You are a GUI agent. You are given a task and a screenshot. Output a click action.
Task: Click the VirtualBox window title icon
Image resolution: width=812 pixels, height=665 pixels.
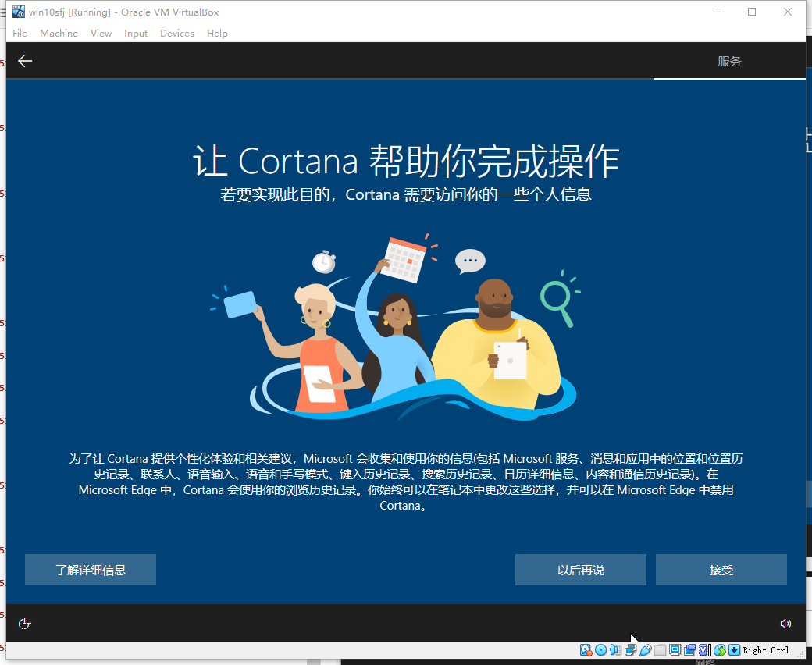point(19,12)
